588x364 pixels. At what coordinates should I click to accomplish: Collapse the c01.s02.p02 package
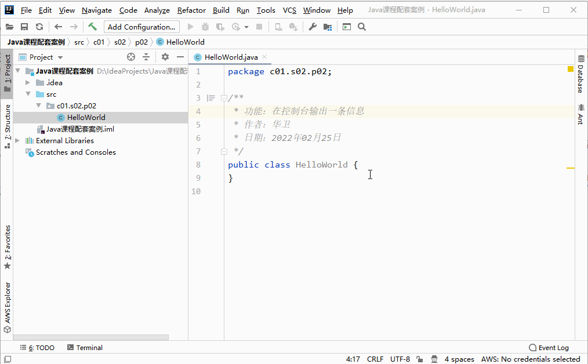[x=39, y=105]
